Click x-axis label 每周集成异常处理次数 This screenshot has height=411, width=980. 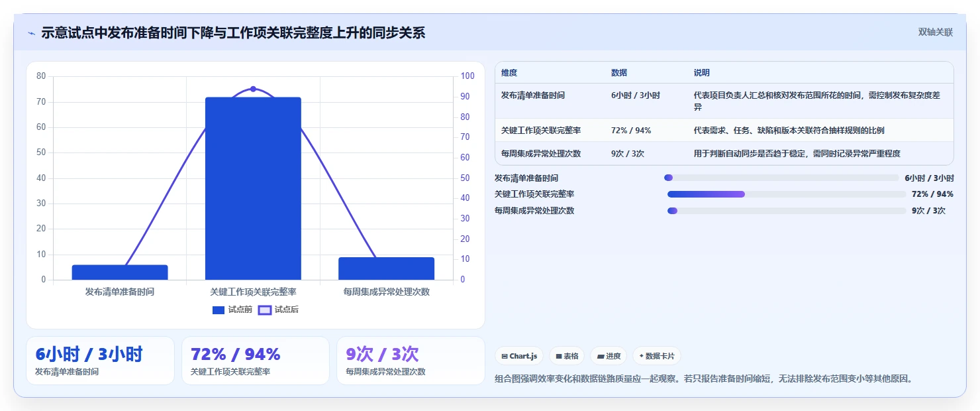386,292
